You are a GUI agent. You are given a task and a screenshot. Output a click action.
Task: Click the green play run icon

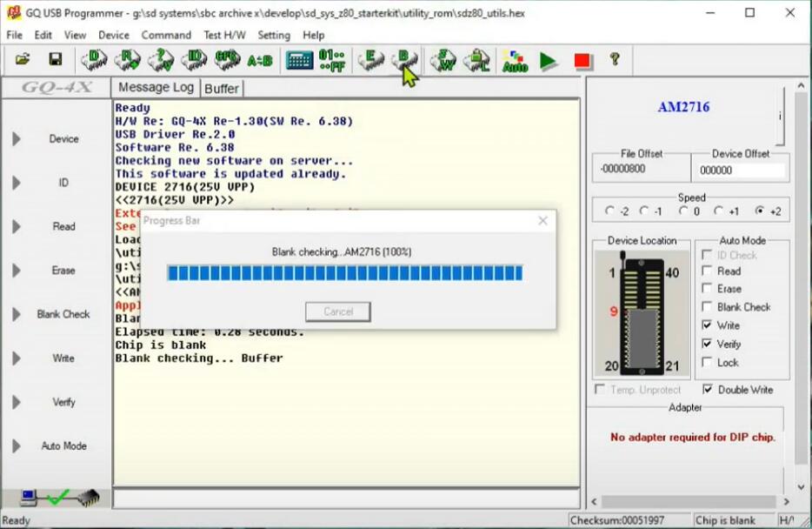(548, 61)
